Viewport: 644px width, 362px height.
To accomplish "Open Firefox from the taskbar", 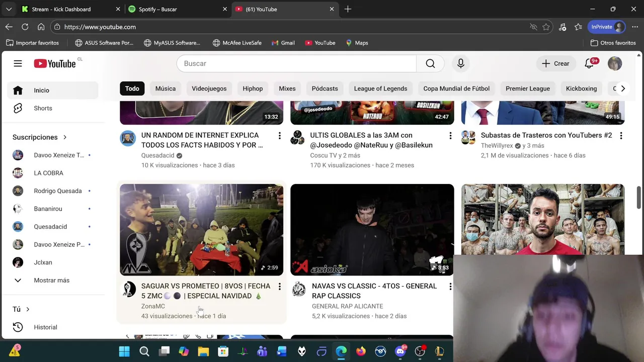I will [361, 351].
